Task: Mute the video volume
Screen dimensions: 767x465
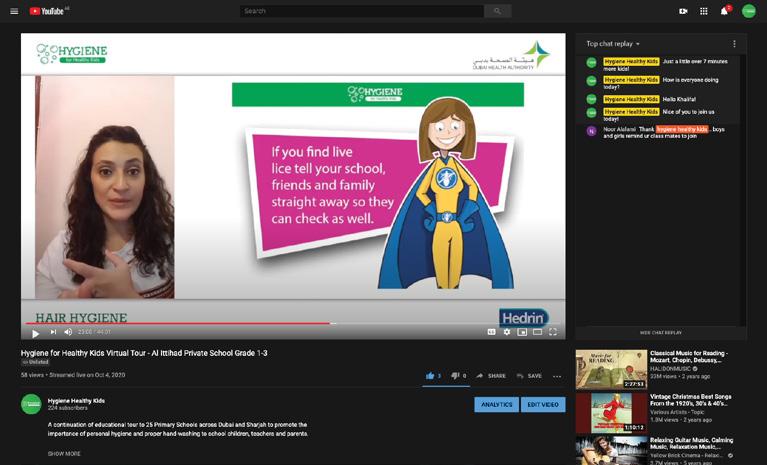Action: pos(68,332)
